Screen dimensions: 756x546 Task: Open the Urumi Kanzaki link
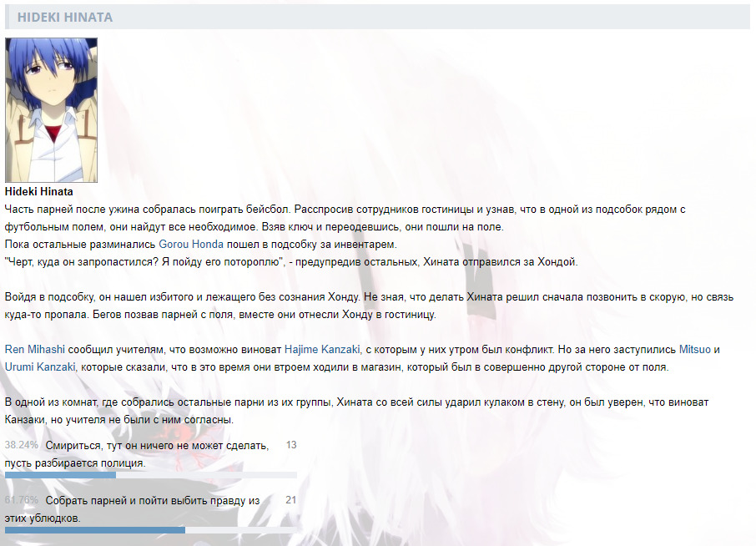39,367
